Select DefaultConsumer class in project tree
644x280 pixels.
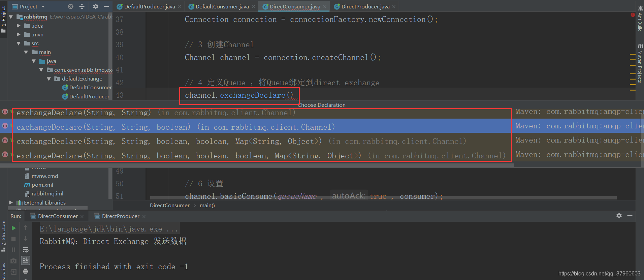pyautogui.click(x=87, y=88)
